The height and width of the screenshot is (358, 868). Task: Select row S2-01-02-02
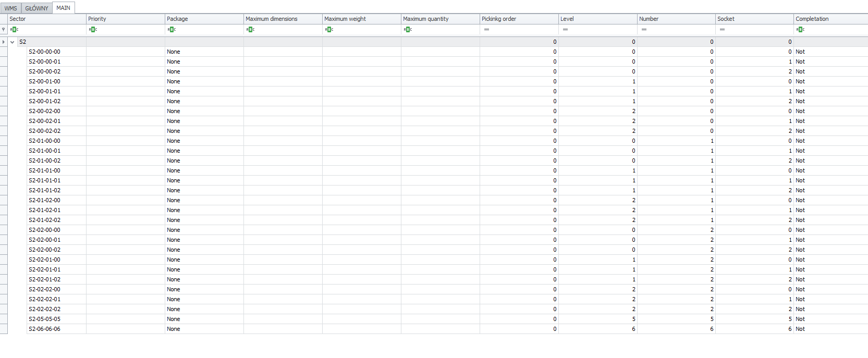(447, 220)
